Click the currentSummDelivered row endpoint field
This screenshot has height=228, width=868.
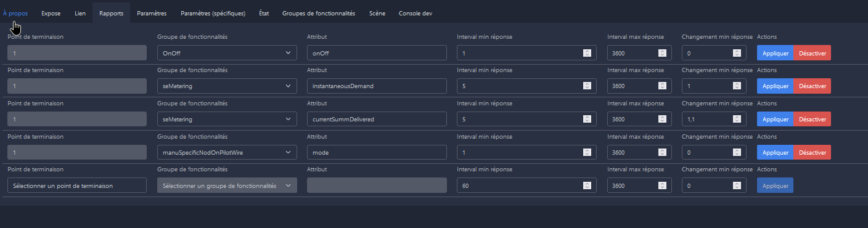77,119
